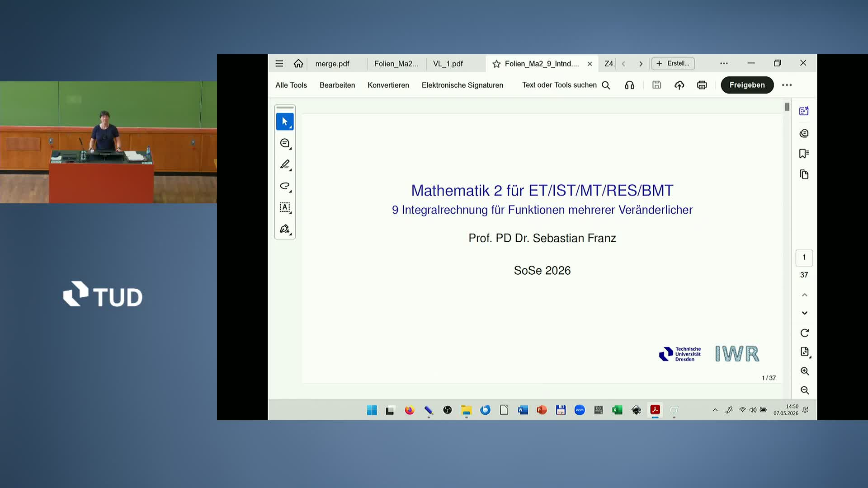868x488 pixels.
Task: Select the freehand draw loop tool
Action: 285,186
